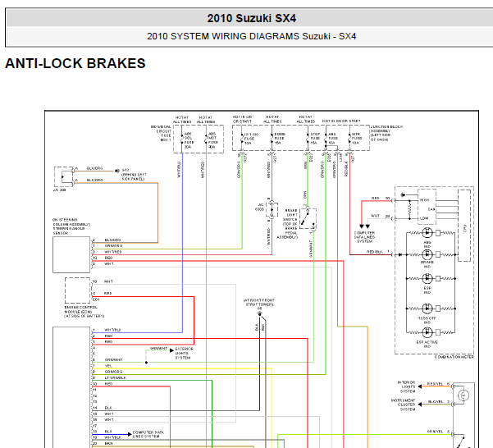The height and width of the screenshot is (448, 493).
Task: Click 'EXTERIOR LIGHTS SYSTEM' label
Action: pos(185,353)
